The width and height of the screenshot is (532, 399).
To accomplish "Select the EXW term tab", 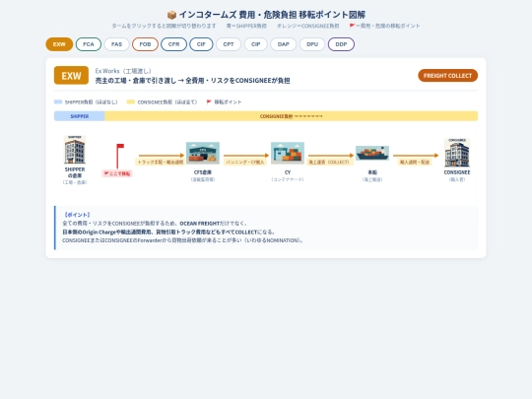I will tap(59, 44).
